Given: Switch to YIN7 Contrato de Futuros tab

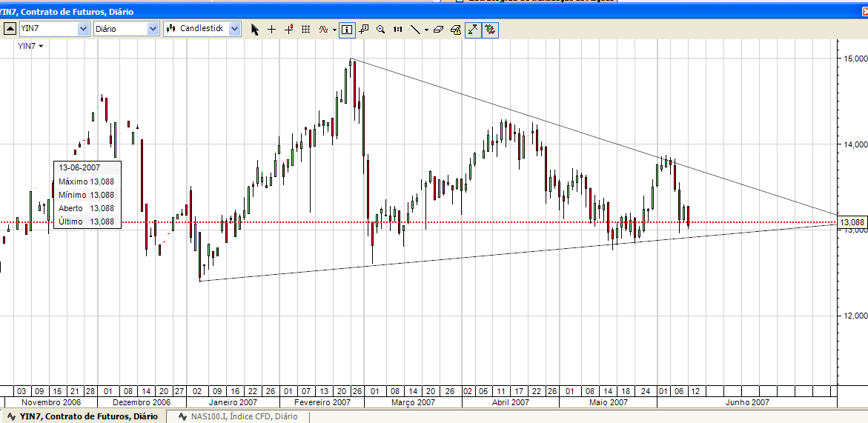Looking at the screenshot, I should pyautogui.click(x=84, y=416).
